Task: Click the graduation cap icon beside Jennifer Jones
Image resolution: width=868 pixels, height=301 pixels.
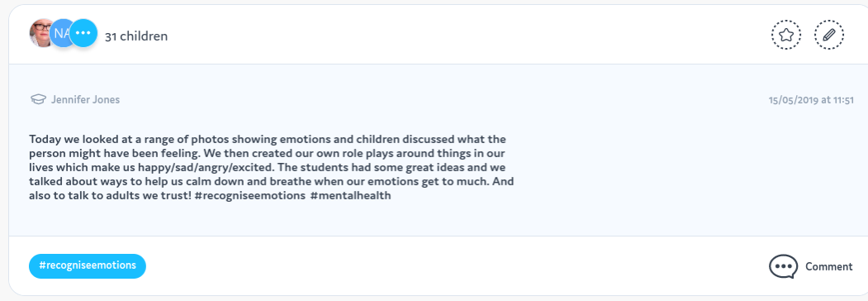Action: tap(38, 100)
